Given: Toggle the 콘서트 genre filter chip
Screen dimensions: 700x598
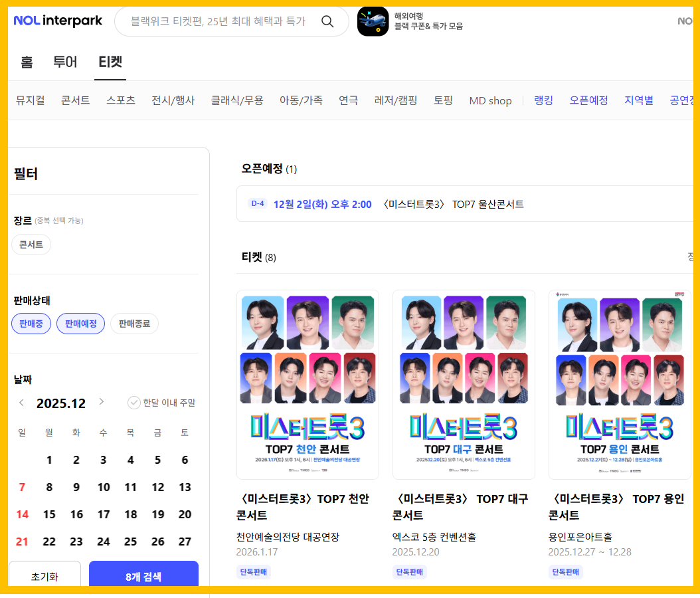Looking at the screenshot, I should coord(31,245).
